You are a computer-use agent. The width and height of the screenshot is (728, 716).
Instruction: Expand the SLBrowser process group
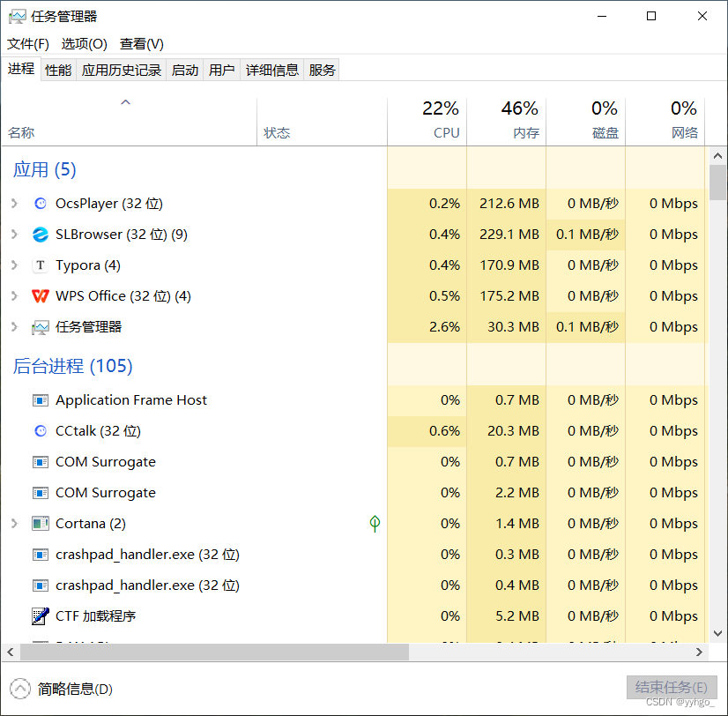click(14, 235)
